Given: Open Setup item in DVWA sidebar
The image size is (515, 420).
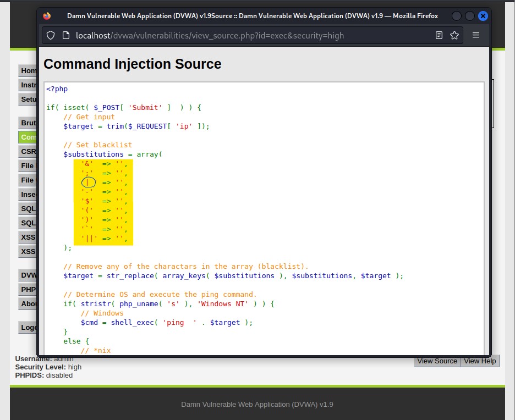Looking at the screenshot, I should coord(28,99).
